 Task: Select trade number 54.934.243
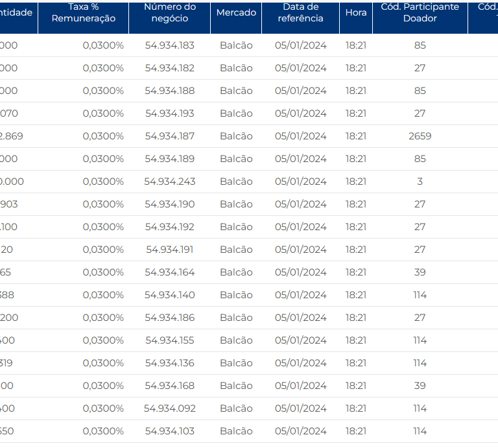coord(170,182)
